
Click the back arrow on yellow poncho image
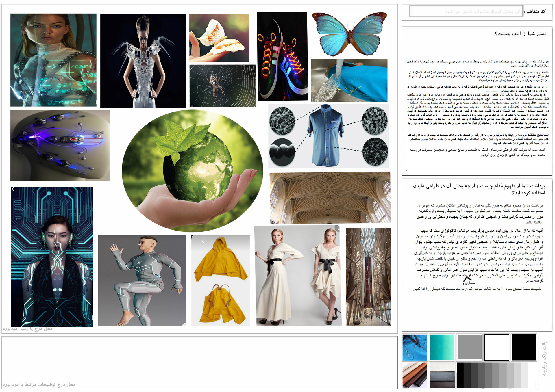click(203, 241)
